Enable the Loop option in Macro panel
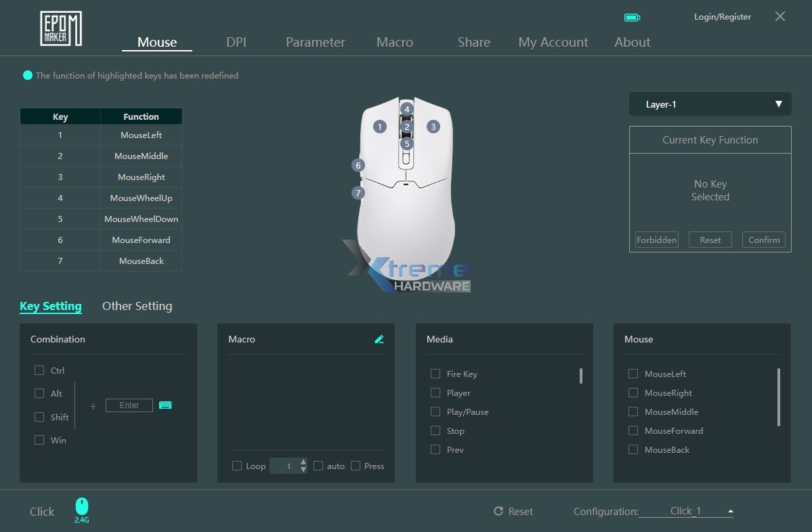The height and width of the screenshot is (532, 812). tap(237, 466)
